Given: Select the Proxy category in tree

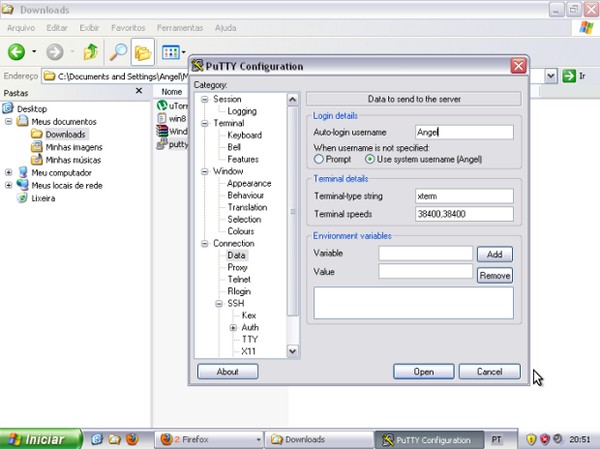Looking at the screenshot, I should 237,267.
